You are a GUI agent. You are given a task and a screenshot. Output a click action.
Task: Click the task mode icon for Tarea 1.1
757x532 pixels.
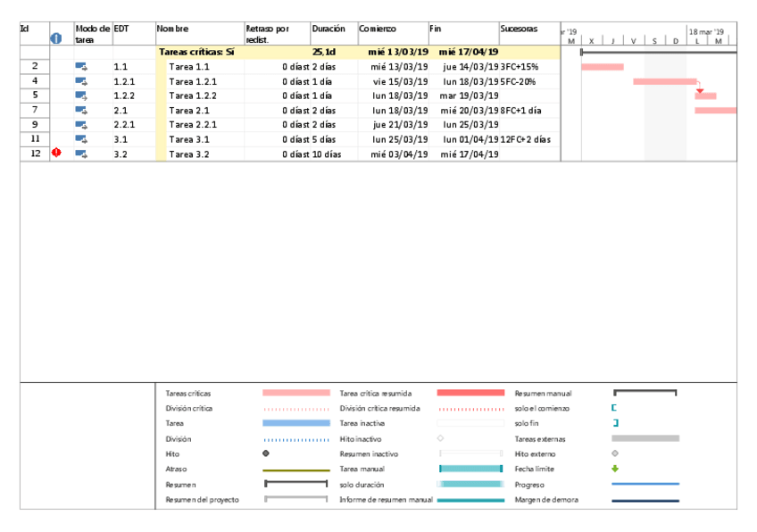(x=81, y=67)
